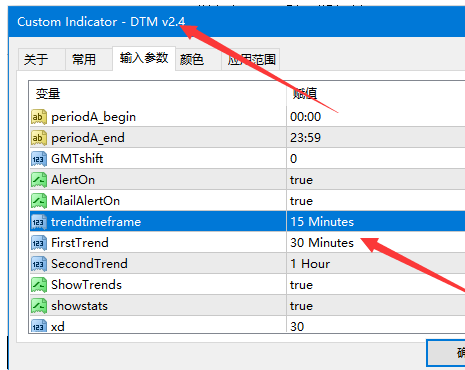Select the xd value field showing 30
465x370 pixels.
pos(376,325)
